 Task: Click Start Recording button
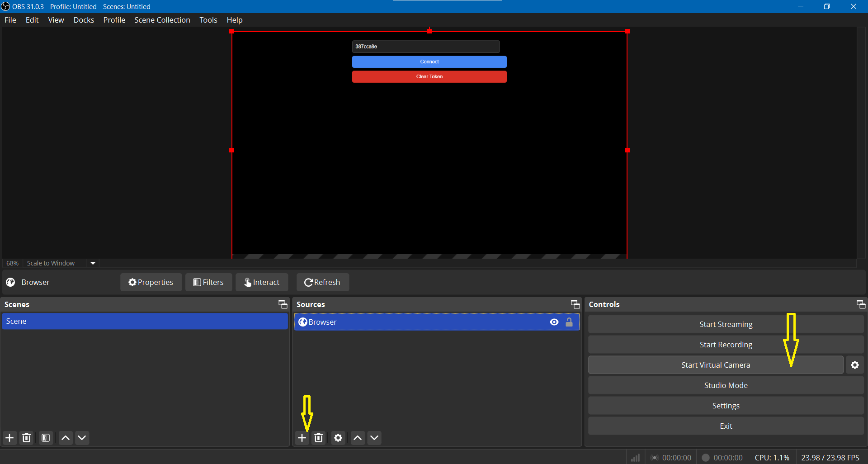726,345
